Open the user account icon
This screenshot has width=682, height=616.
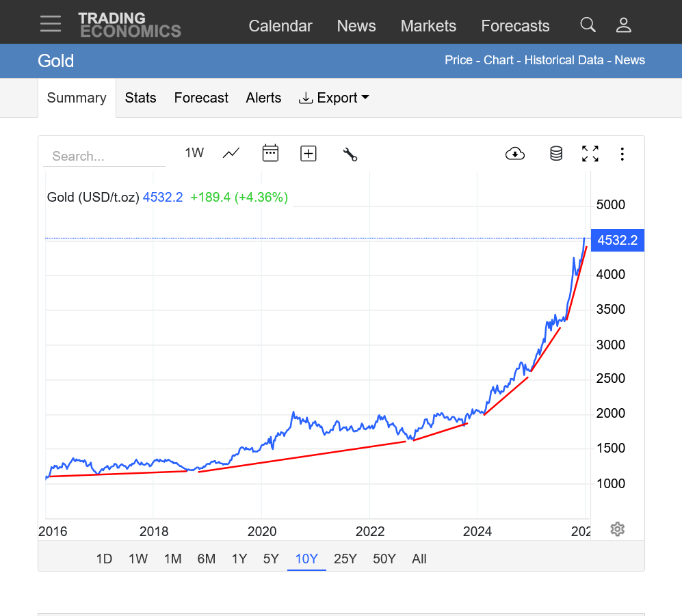point(623,25)
